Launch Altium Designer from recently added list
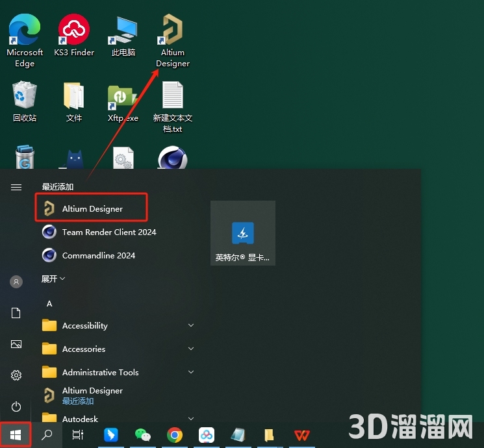 click(x=92, y=208)
